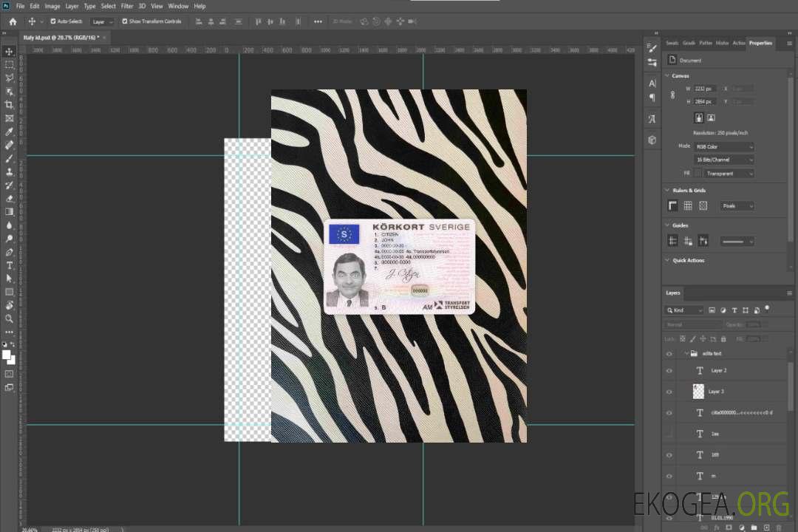Screen dimensions: 798x532
Task: Select the Crop tool
Action: (9, 105)
